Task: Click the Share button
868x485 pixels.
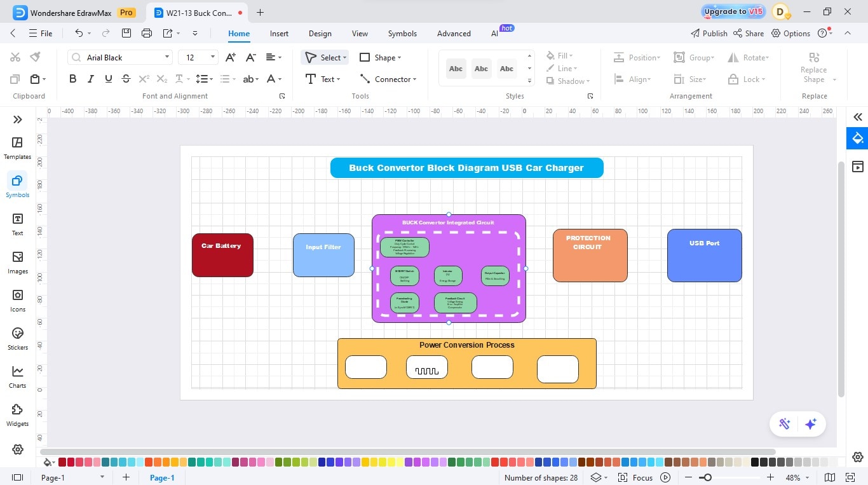Action: [x=749, y=33]
